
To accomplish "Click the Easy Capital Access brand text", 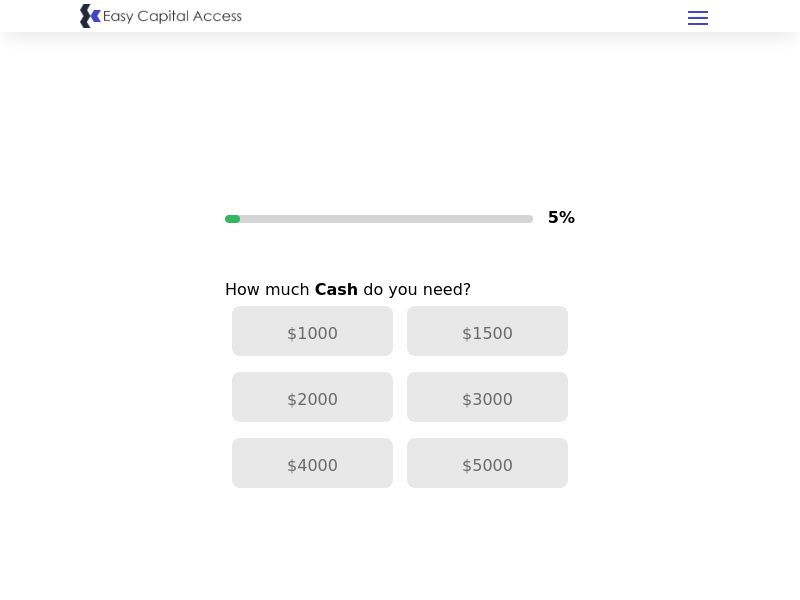I will 172,16.
